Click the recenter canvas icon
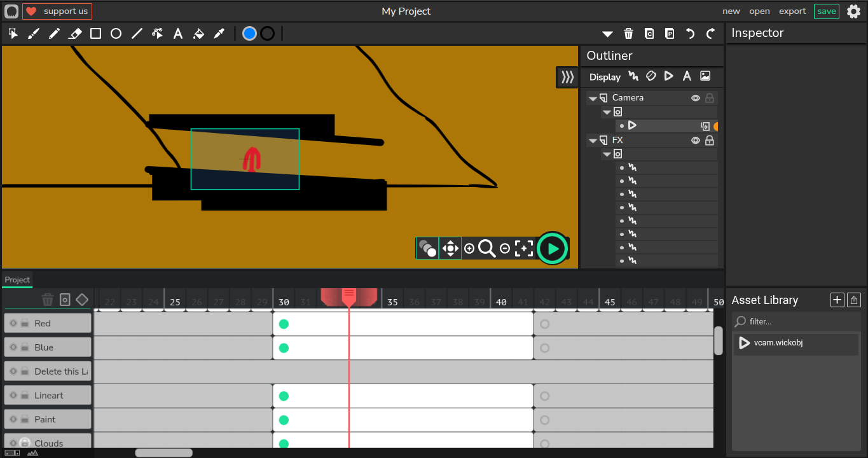Image resolution: width=868 pixels, height=458 pixels. pyautogui.click(x=523, y=249)
